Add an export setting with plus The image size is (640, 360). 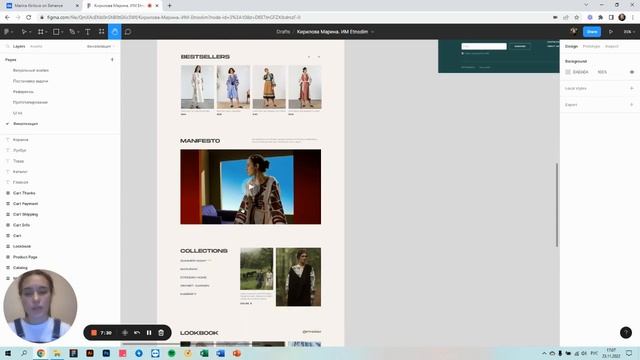click(x=632, y=105)
